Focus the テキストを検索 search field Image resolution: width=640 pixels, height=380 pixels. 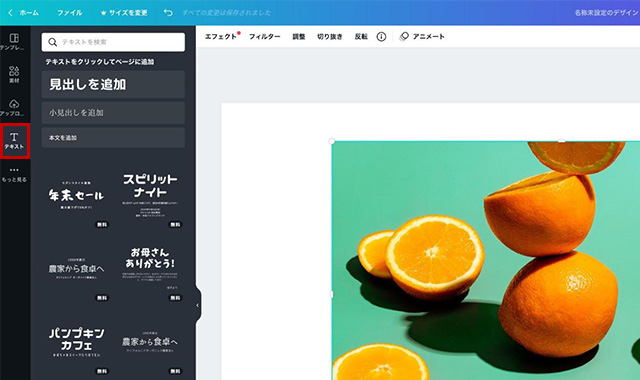113,42
